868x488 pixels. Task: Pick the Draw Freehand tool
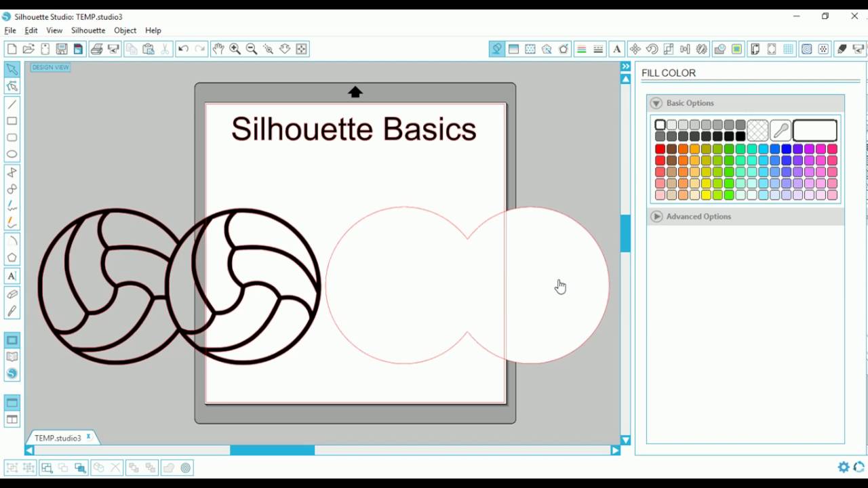click(12, 205)
